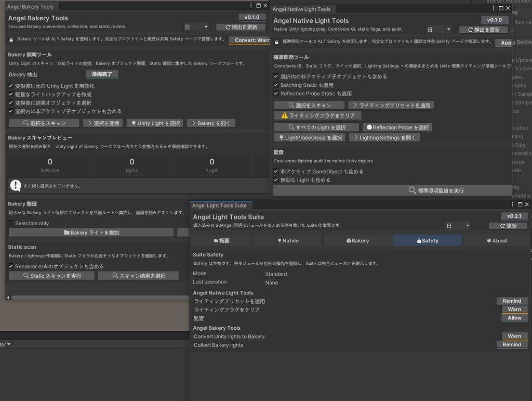Open the language dropdown in Angel Native Light Tools
This screenshot has height=401, width=532.
point(439,30)
